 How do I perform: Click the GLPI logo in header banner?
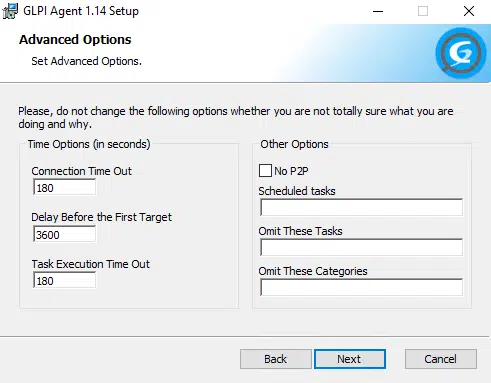pos(460,53)
